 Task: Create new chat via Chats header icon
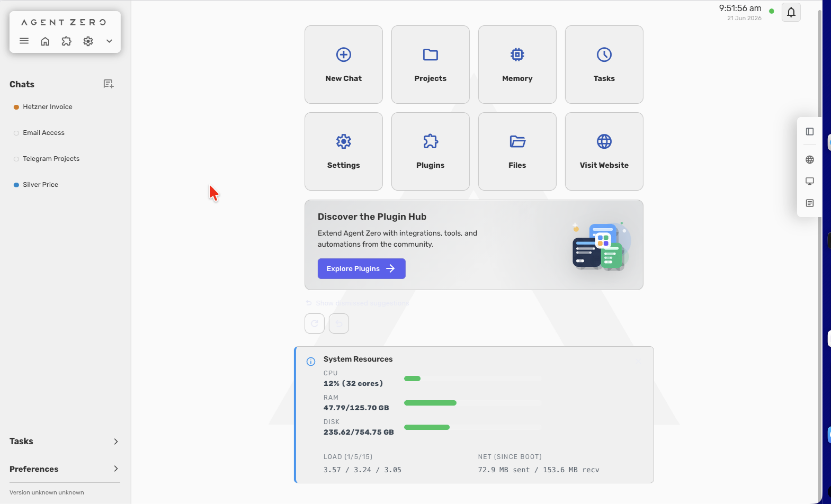tap(108, 84)
